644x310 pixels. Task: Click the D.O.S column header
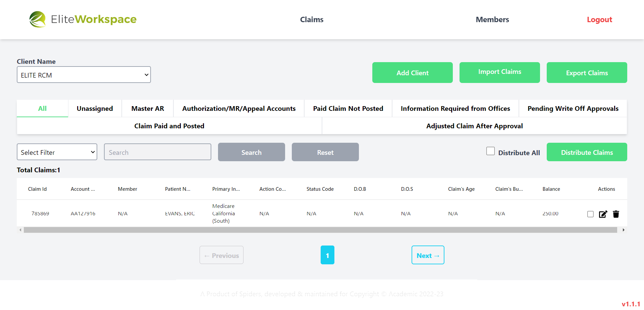click(x=407, y=189)
